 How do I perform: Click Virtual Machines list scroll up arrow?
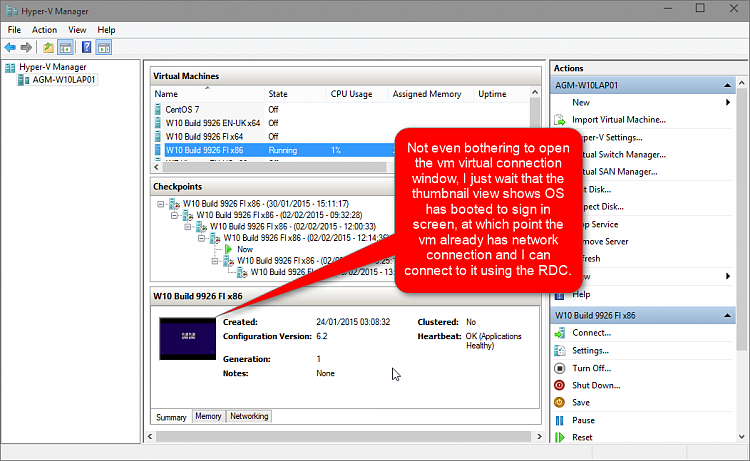coord(535,92)
